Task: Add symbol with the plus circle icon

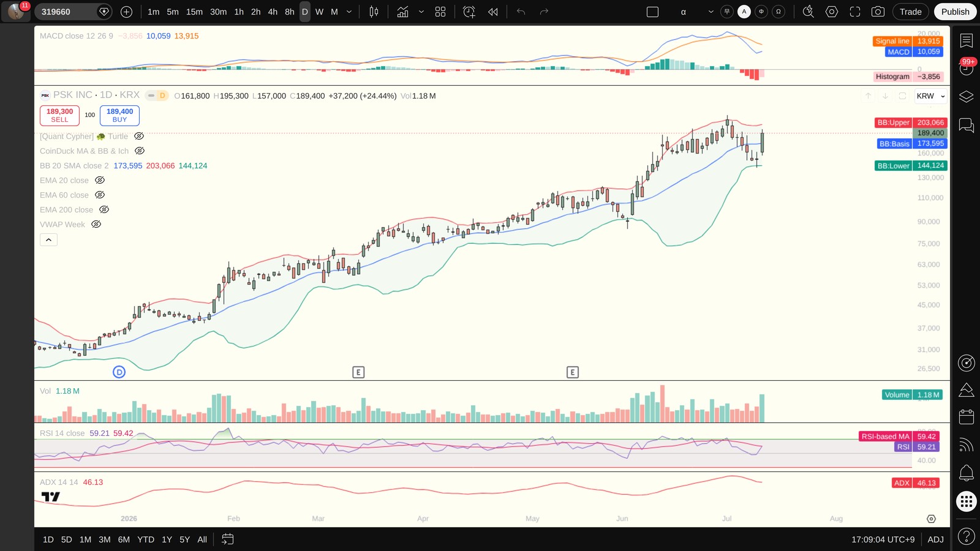Action: click(x=126, y=12)
